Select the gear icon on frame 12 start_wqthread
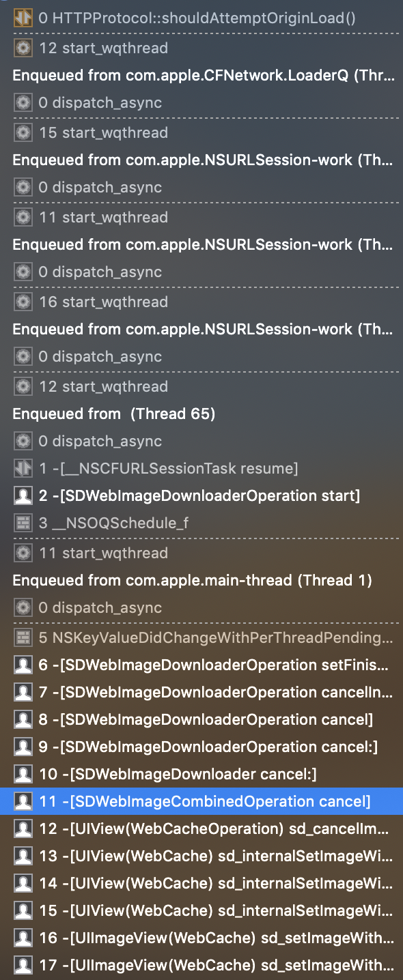 click(23, 48)
